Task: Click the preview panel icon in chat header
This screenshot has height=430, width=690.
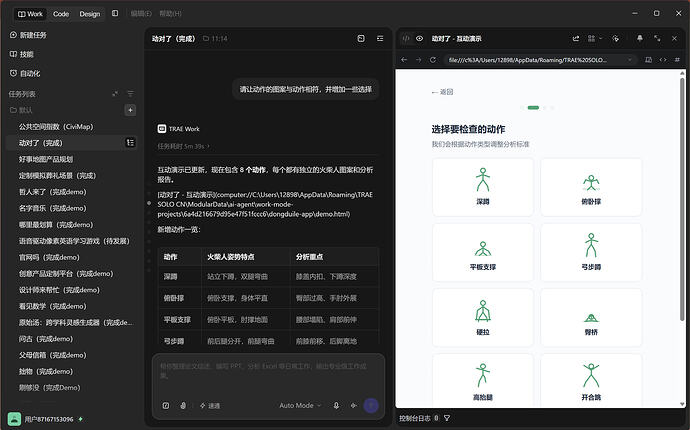Action: 361,39
